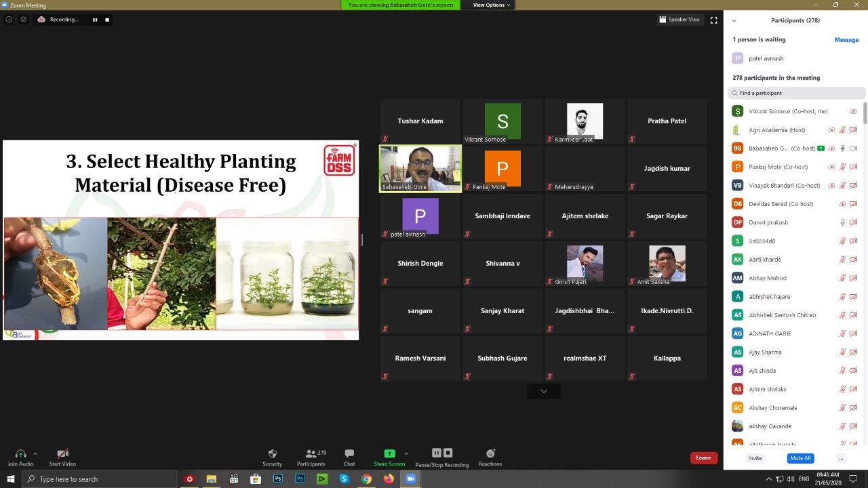The width and height of the screenshot is (868, 488).
Task: Enter full screen mode
Action: (x=713, y=20)
